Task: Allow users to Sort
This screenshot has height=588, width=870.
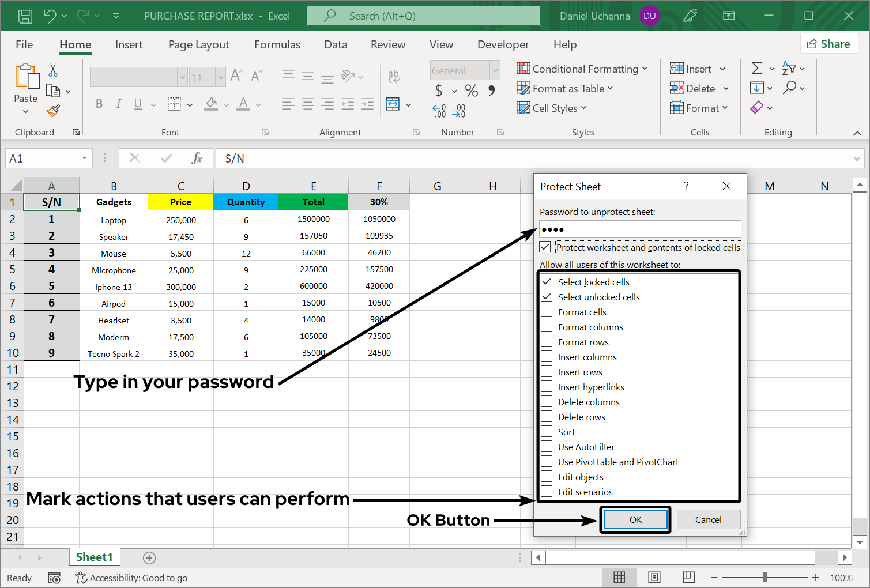Action: 547,431
